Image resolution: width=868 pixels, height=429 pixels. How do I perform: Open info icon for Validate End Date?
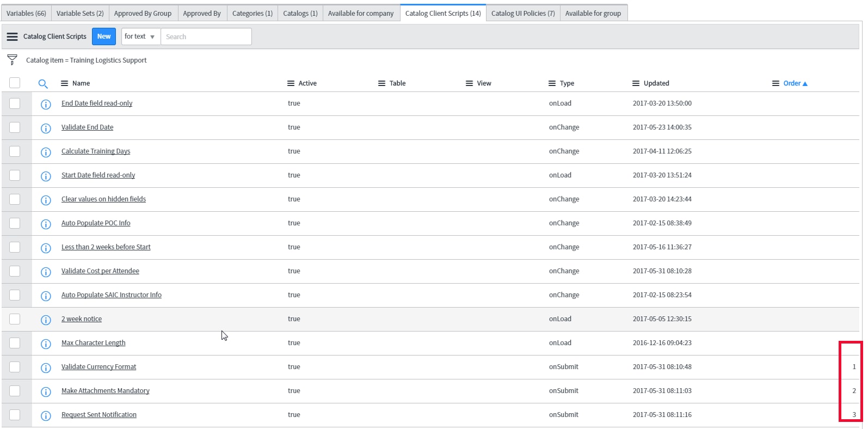pyautogui.click(x=46, y=128)
